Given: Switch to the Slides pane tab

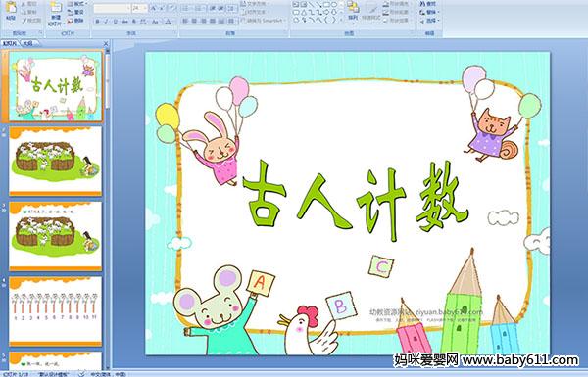Looking at the screenshot, I should coord(10,43).
